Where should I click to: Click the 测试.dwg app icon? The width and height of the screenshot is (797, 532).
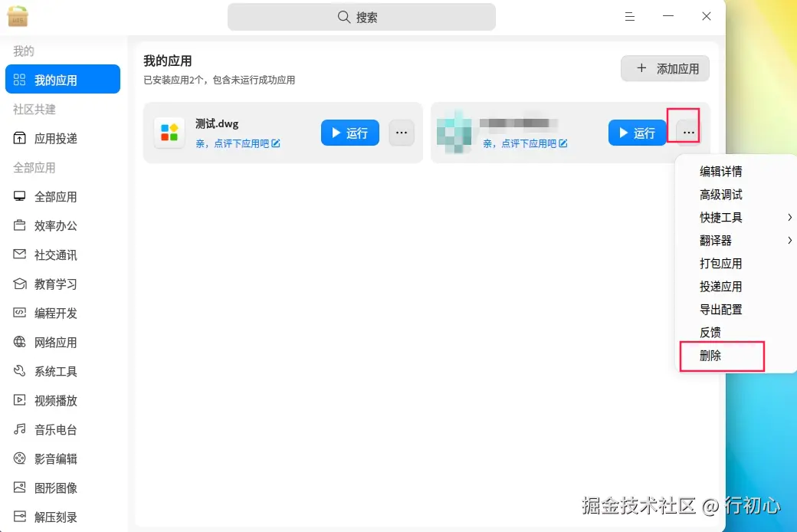point(169,133)
